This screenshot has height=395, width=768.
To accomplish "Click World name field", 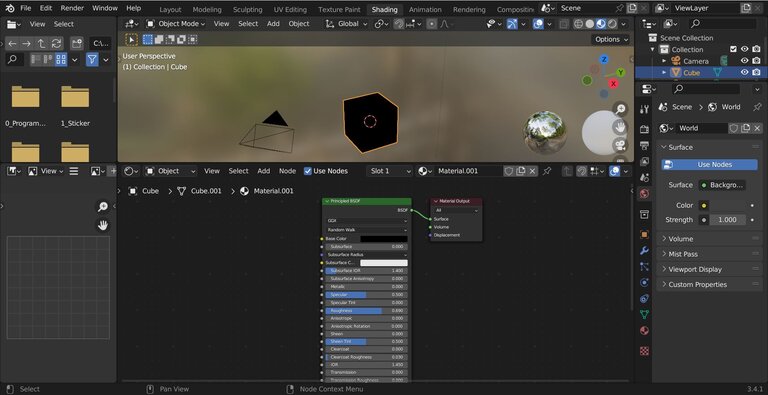I will tap(701, 128).
